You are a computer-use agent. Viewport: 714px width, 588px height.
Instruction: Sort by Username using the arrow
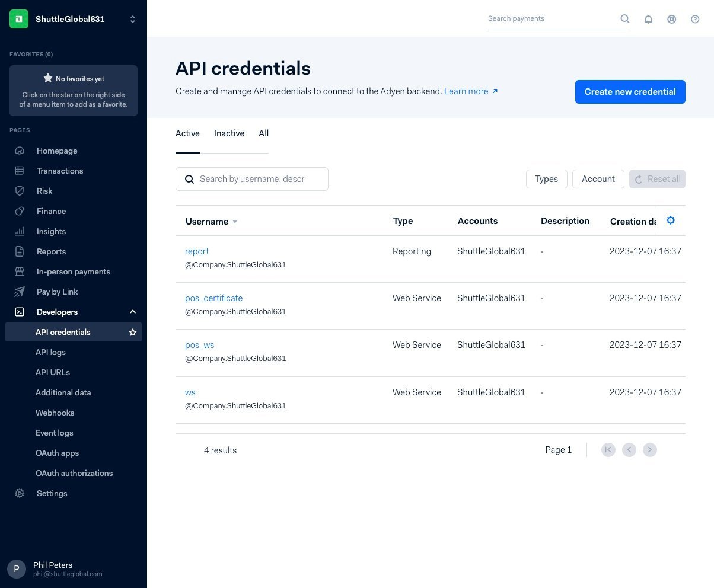(235, 222)
